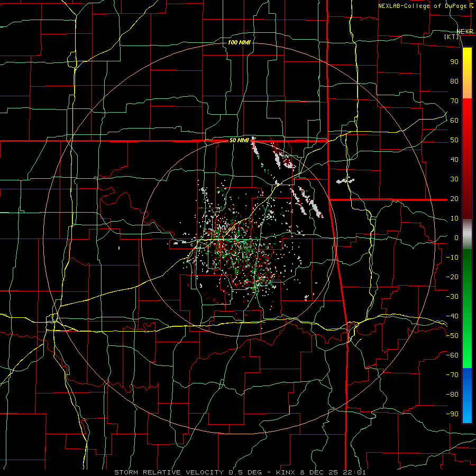
Task: Click the 90 value on velocity scale
Action: pyautogui.click(x=454, y=62)
